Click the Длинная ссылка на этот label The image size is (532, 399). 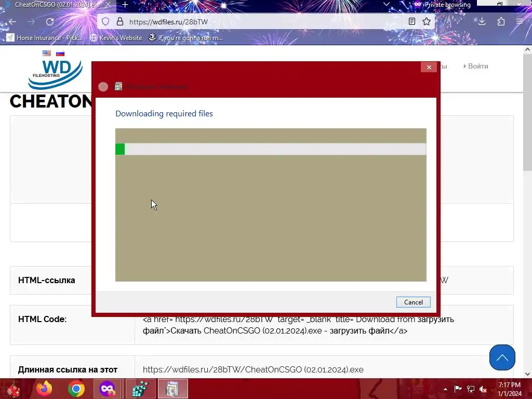tap(68, 369)
